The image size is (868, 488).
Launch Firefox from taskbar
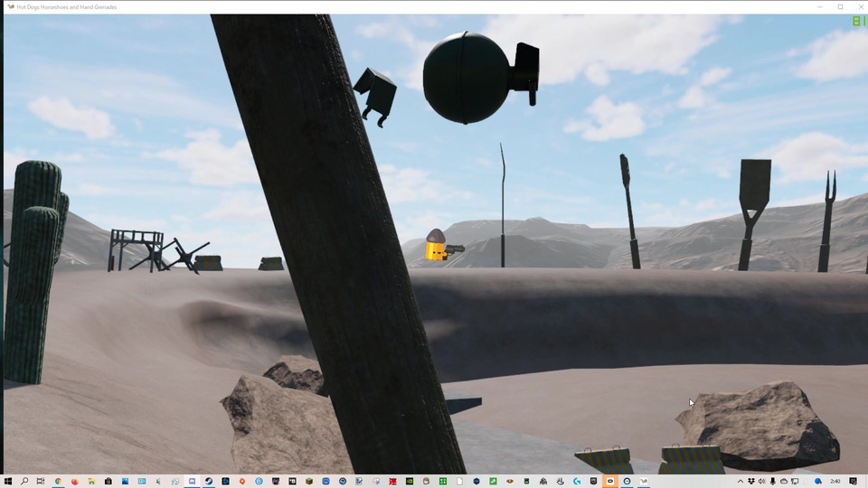click(75, 482)
